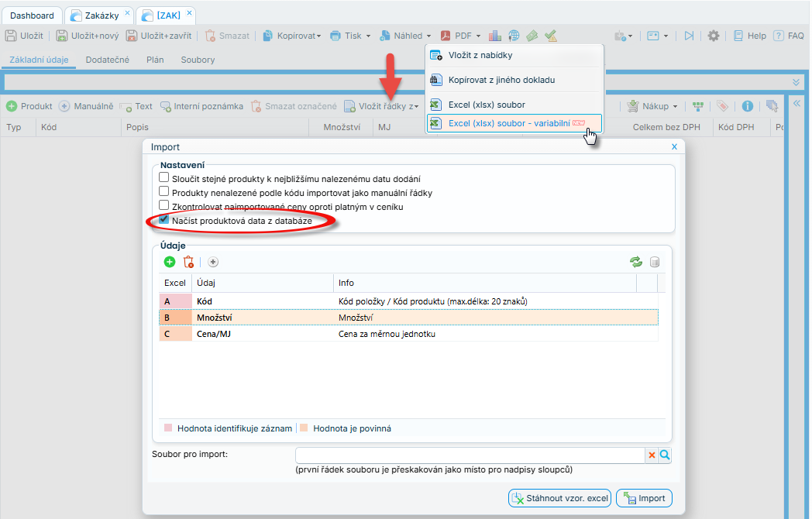Click the skip-to-next arrow icon
Image resolution: width=812 pixels, height=519 pixels.
tap(689, 36)
